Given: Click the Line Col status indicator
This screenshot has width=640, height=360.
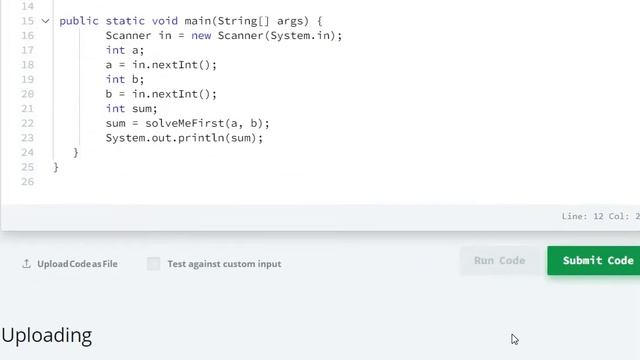Looking at the screenshot, I should pyautogui.click(x=600, y=216).
